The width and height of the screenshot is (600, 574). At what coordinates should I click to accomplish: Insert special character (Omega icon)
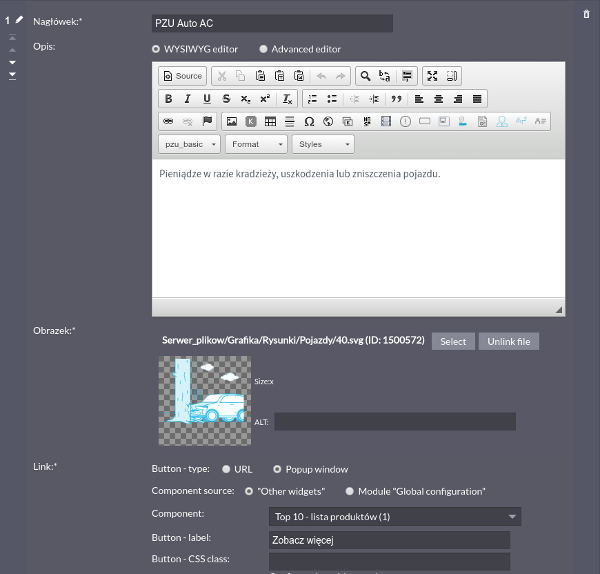[x=309, y=122]
